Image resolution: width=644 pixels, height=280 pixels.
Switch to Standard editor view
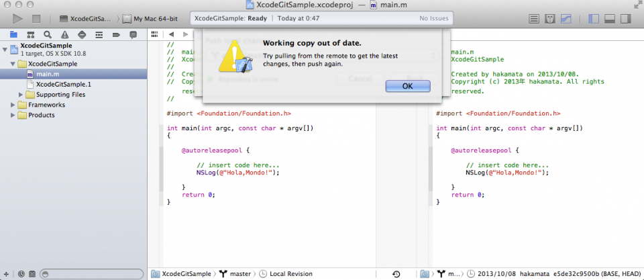click(x=533, y=18)
